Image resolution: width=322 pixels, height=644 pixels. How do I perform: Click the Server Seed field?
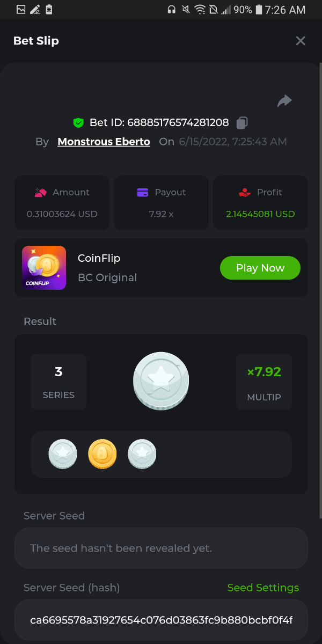[161, 548]
